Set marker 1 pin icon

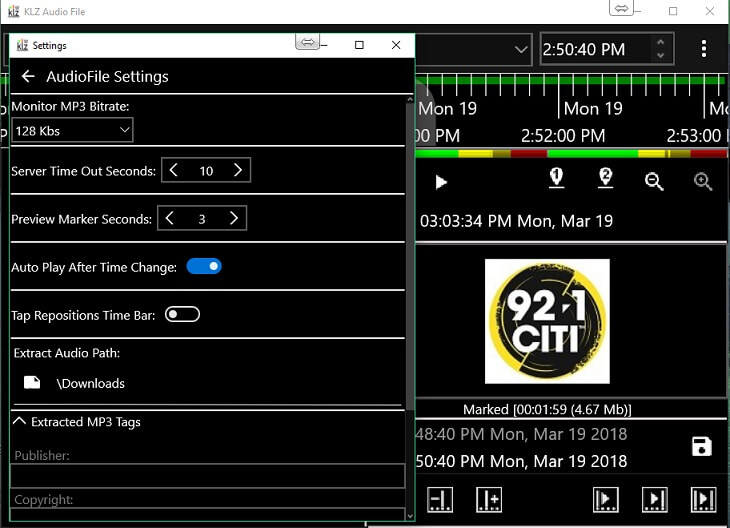(556, 178)
